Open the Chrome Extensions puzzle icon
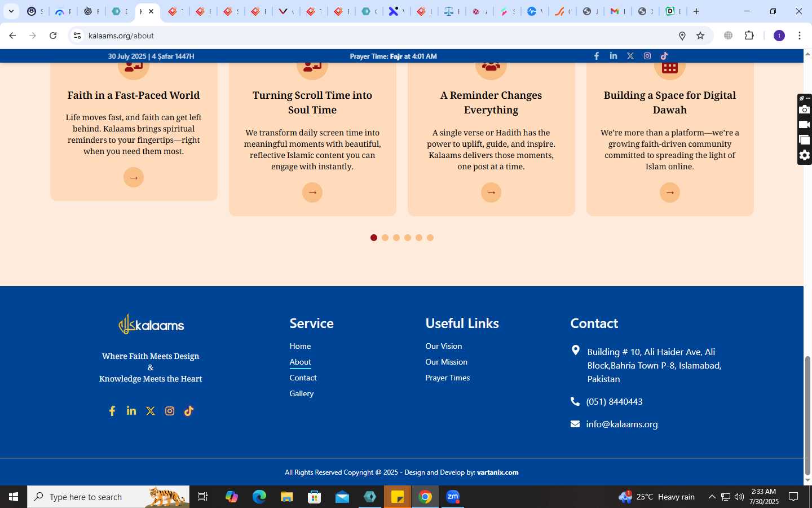Screen dimensions: 812x508 (749, 36)
